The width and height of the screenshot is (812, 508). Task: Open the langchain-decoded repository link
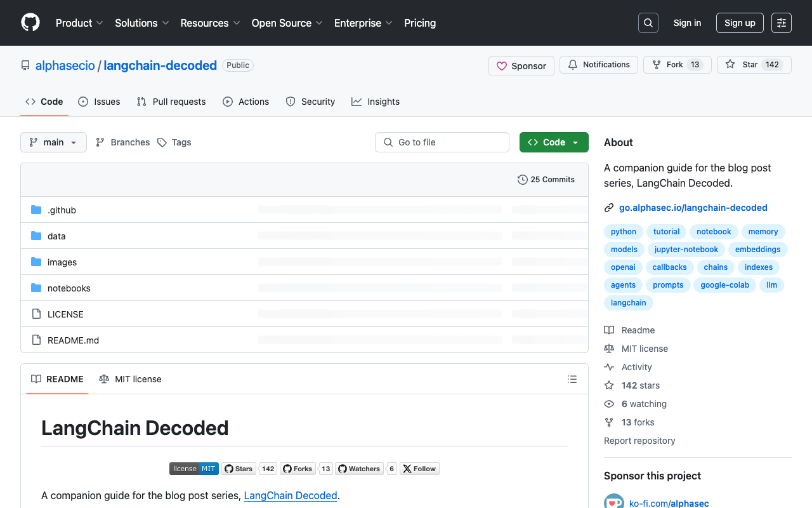click(x=160, y=65)
